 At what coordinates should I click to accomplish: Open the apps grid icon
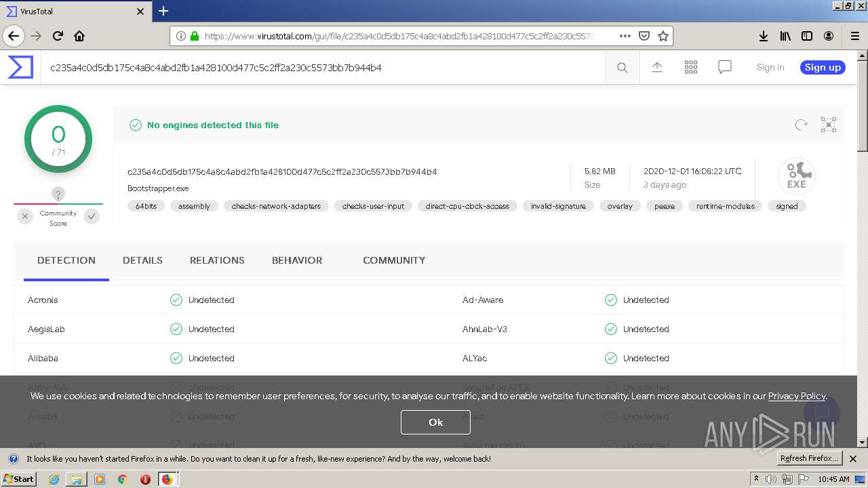tap(691, 67)
